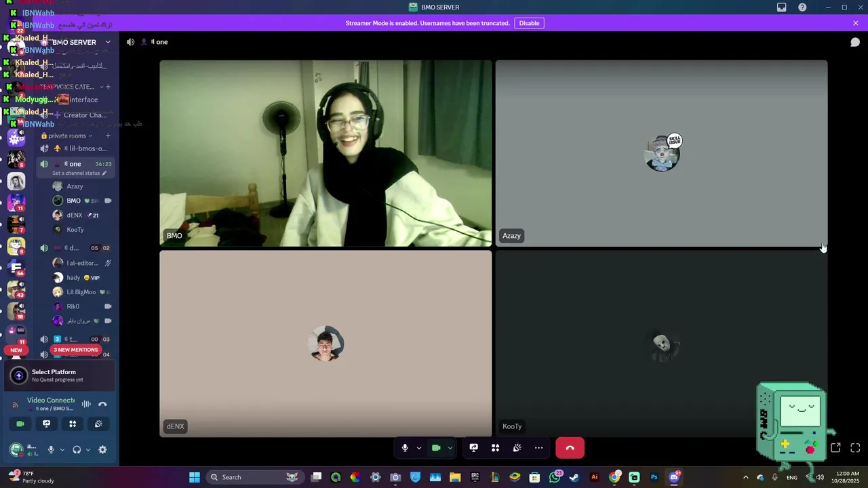
Task: Open Video Connected connection details
Action: coord(51,401)
